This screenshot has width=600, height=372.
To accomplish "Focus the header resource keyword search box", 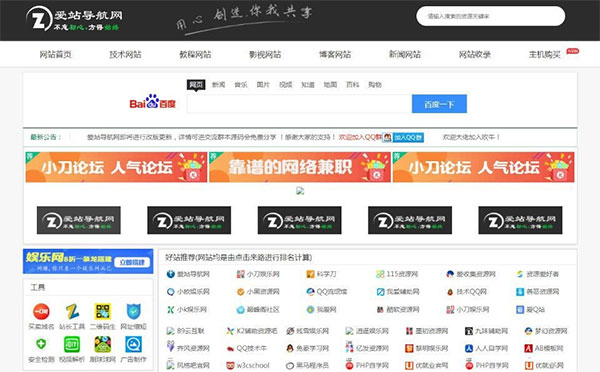I will 491,16.
